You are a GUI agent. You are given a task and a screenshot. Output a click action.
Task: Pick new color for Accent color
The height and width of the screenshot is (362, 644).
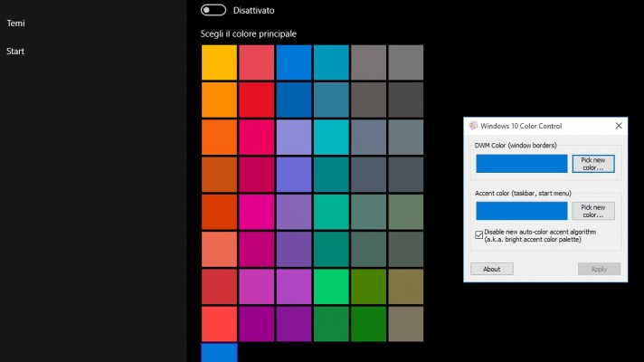click(592, 211)
